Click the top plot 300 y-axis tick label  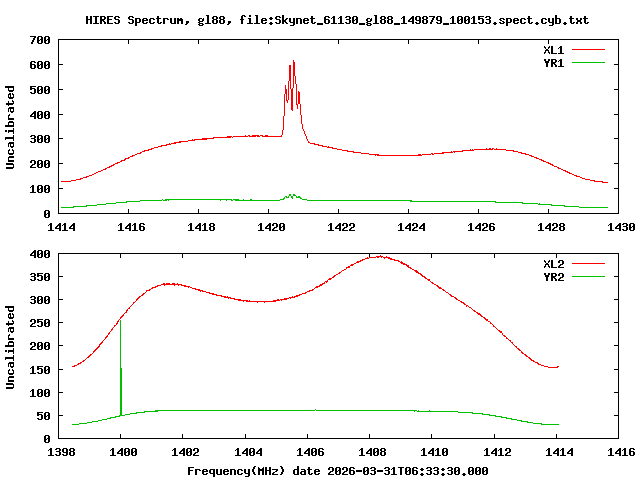tap(40, 140)
